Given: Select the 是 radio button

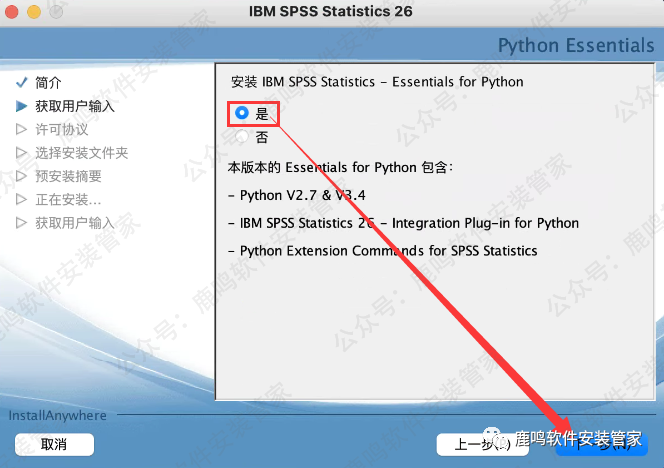Looking at the screenshot, I should (241, 114).
